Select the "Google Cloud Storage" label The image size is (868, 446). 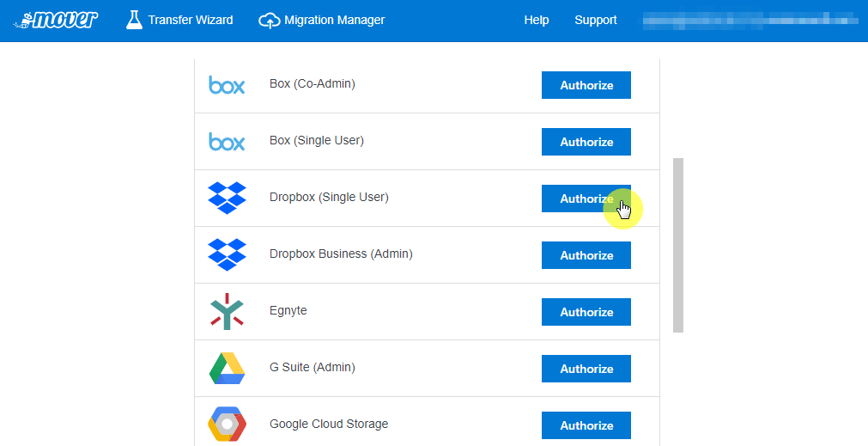pos(329,424)
